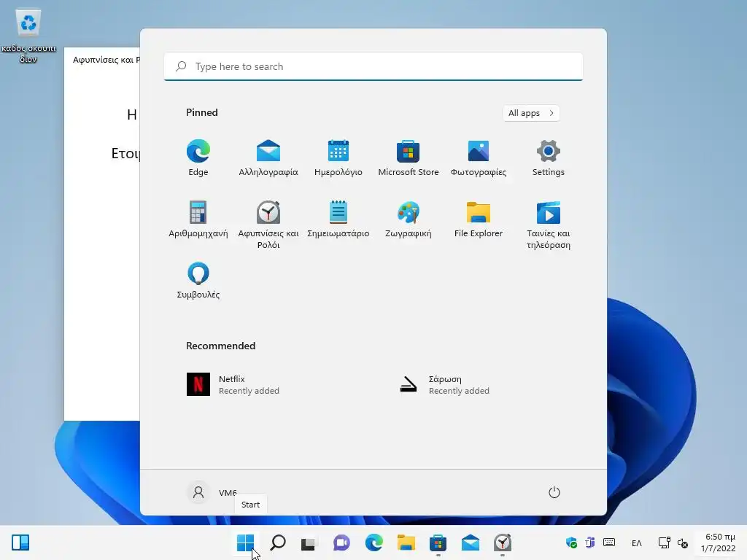The height and width of the screenshot is (560, 747).
Task: Open the Συμβουλές tips app
Action: [198, 281]
